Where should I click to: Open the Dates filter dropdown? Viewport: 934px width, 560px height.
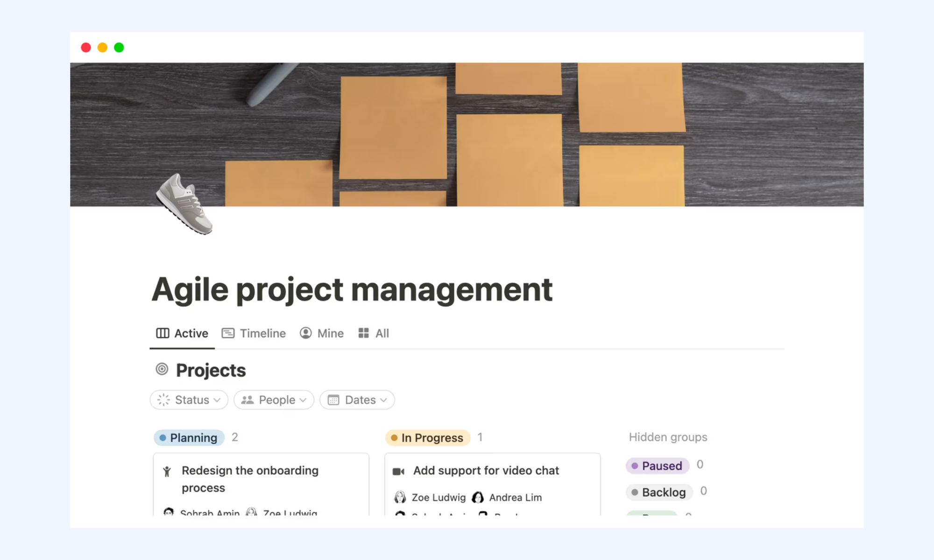[357, 400]
